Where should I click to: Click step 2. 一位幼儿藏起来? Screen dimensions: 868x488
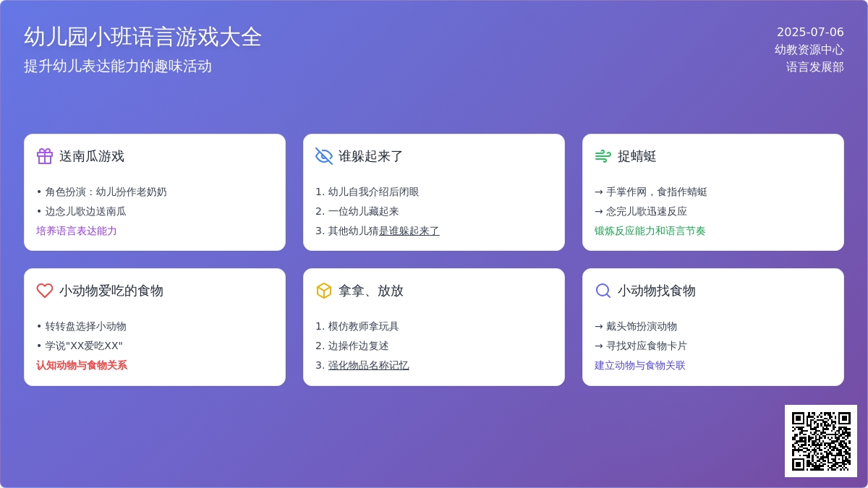pos(357,212)
